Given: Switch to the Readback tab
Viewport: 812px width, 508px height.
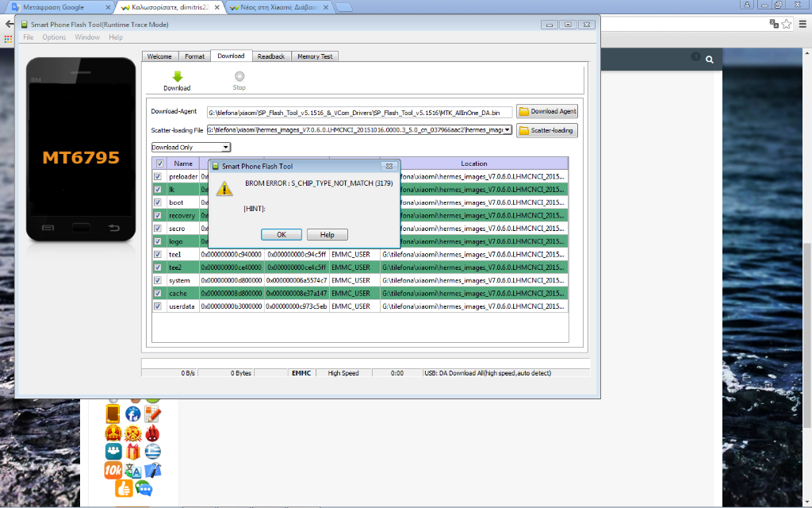Looking at the screenshot, I should click(271, 56).
